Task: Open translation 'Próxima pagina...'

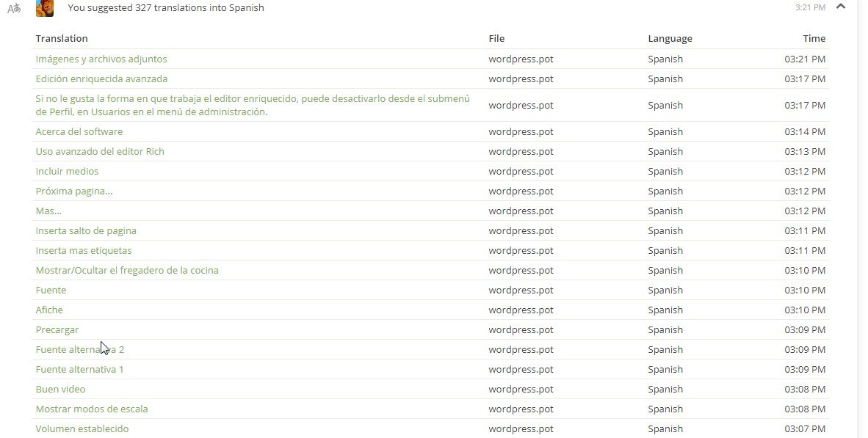Action: coord(74,191)
